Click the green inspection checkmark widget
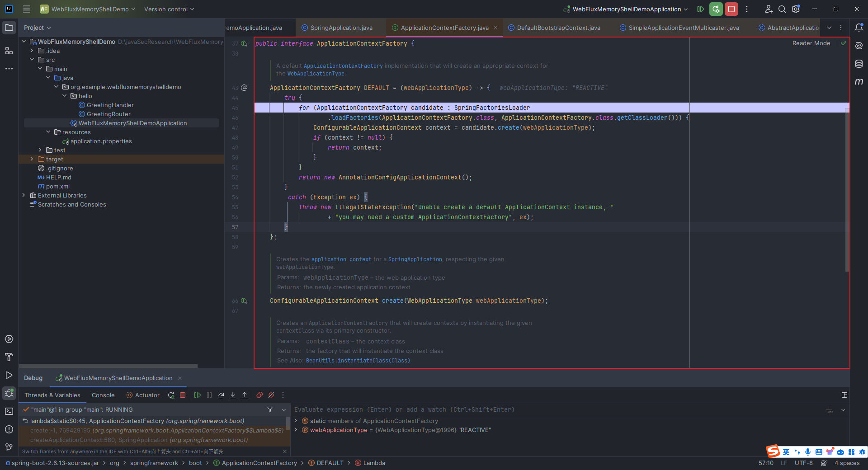 (844, 43)
